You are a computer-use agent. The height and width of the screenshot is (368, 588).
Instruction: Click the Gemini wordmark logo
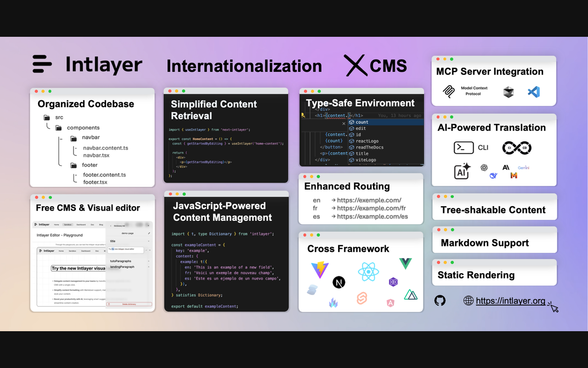tap(524, 168)
